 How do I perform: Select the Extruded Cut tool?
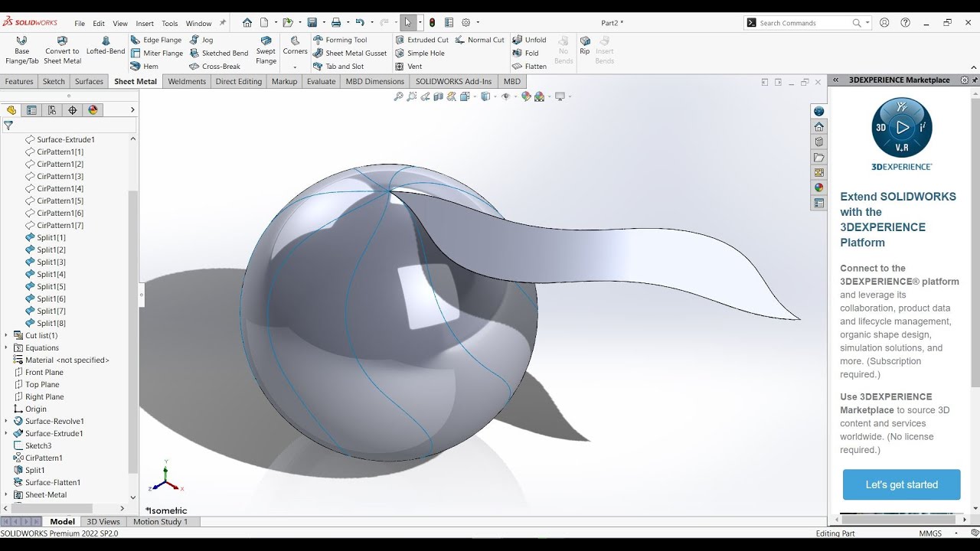[422, 40]
